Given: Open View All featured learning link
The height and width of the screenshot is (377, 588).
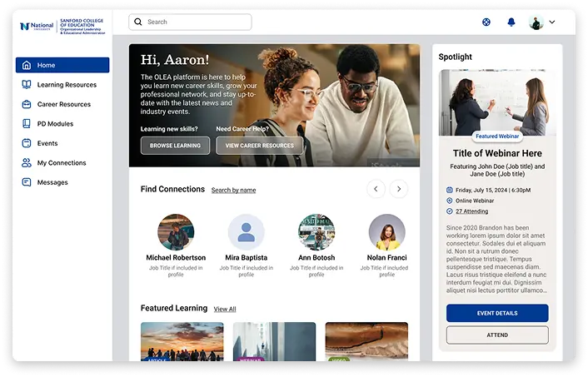Looking at the screenshot, I should (x=225, y=310).
